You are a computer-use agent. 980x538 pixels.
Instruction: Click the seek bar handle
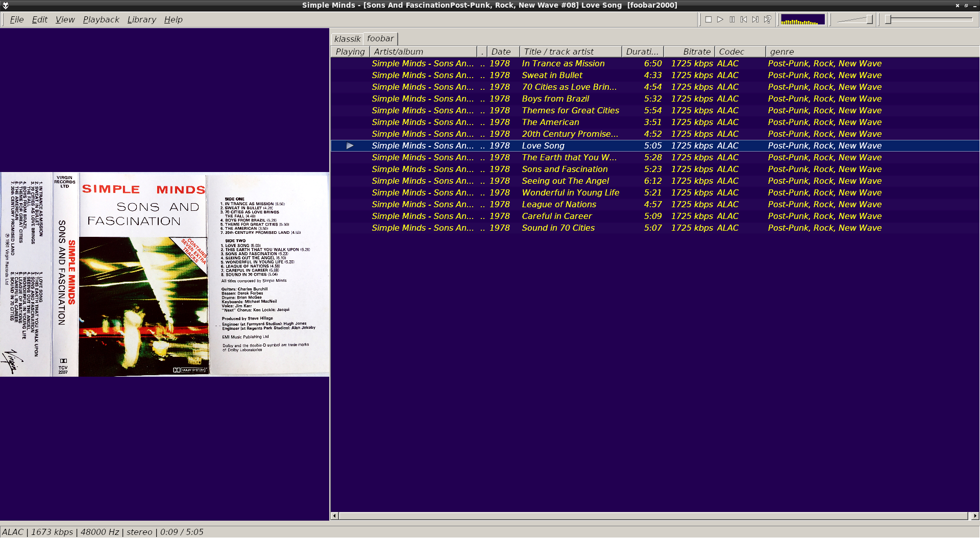coord(888,19)
